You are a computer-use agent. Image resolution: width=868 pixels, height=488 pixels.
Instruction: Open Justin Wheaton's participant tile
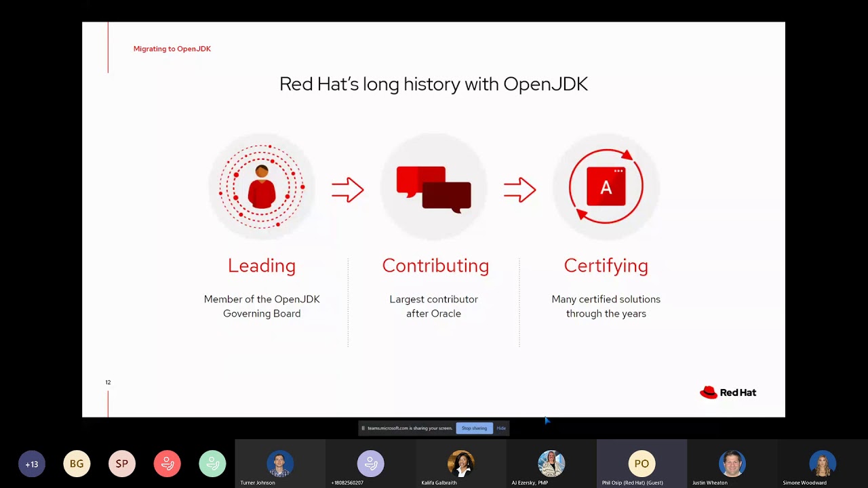coord(732,464)
